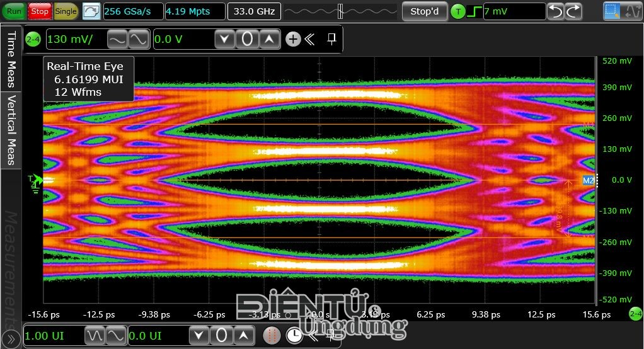Click the rising edge trigger slope icon

coord(474,11)
